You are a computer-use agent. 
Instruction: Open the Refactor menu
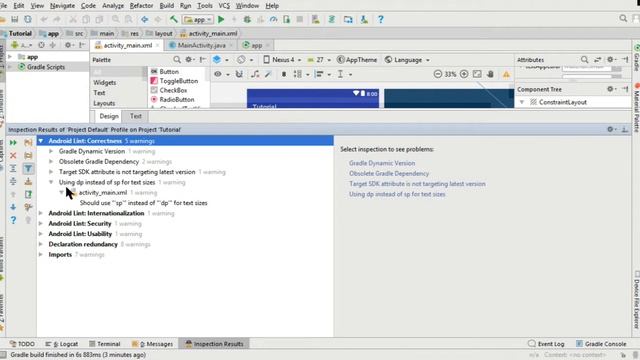tap(141, 6)
